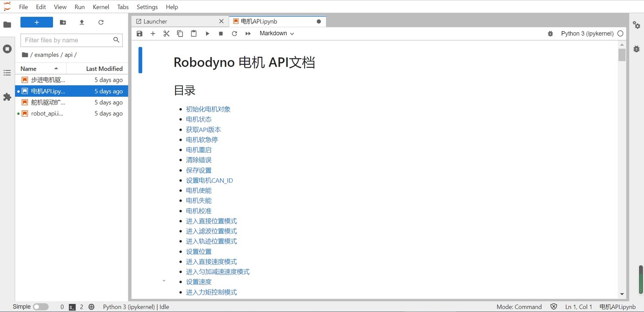Create a new folder in file browser
The height and width of the screenshot is (312, 644).
coord(63,22)
